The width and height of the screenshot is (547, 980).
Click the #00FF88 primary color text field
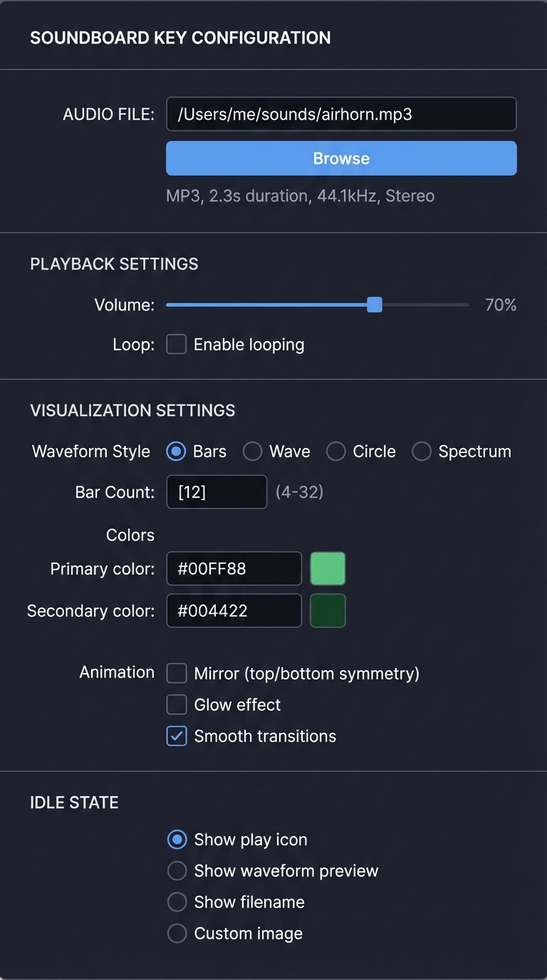(x=234, y=568)
